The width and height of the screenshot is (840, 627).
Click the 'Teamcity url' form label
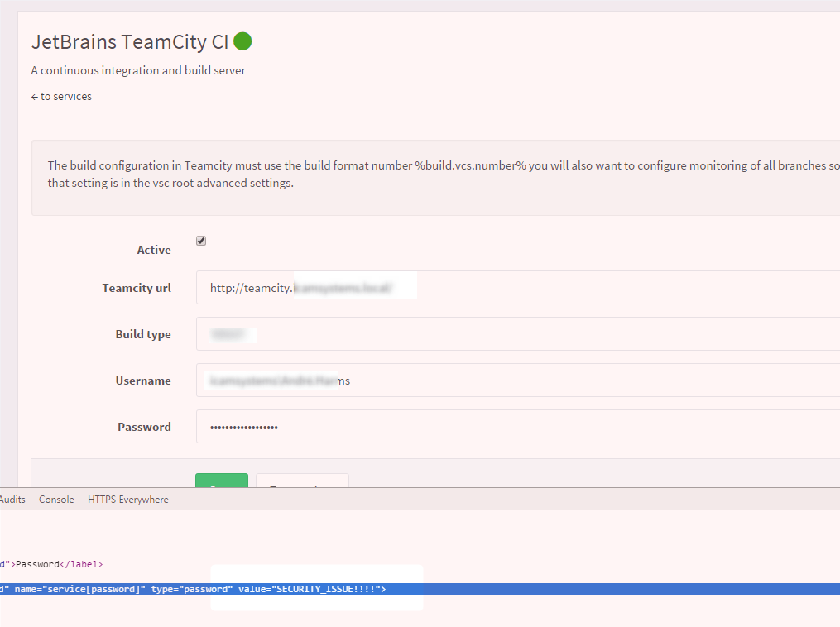[137, 288]
